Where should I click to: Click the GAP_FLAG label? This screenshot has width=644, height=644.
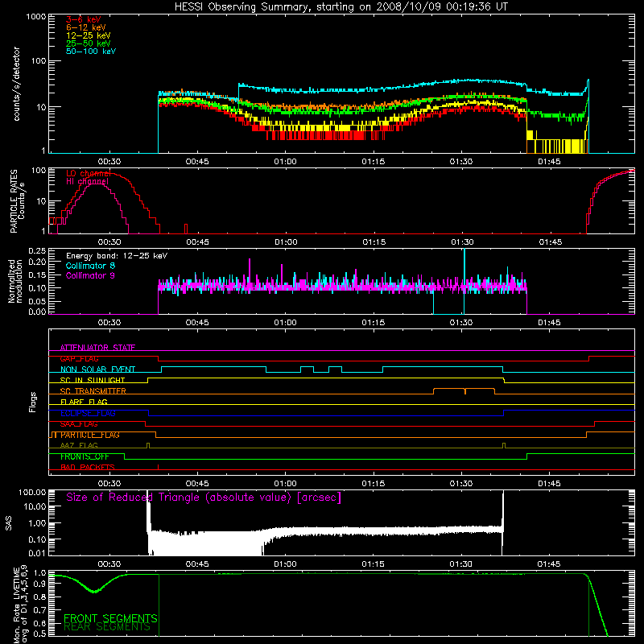click(x=79, y=358)
